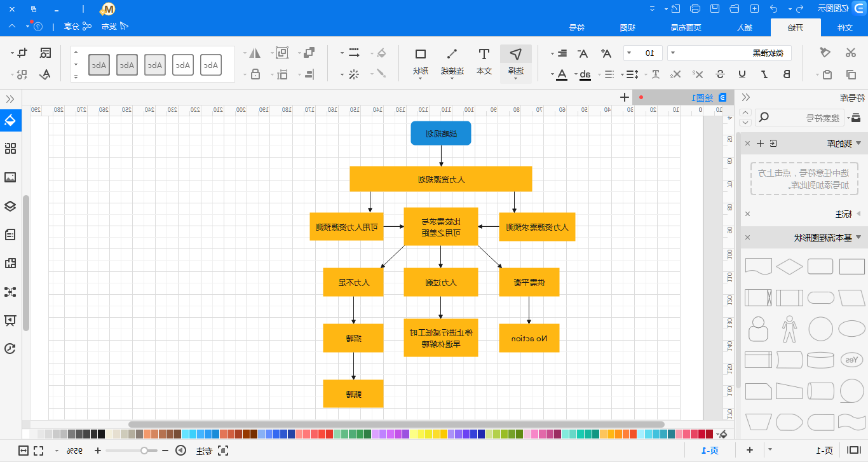Toggle italic formatting
This screenshot has width=868, height=462.
click(x=764, y=74)
